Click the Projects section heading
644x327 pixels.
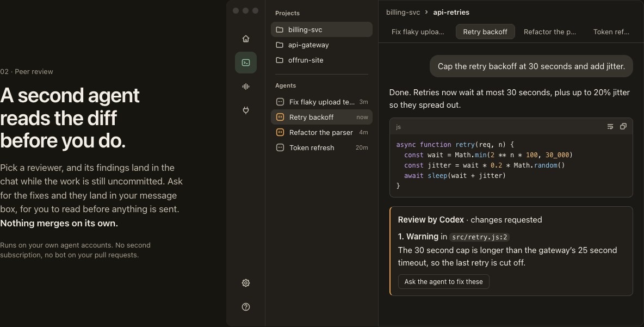[287, 13]
